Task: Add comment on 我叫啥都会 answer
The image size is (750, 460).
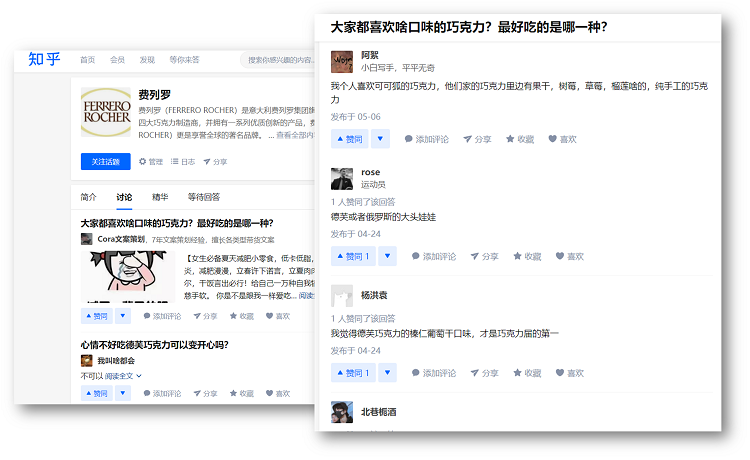Action: tap(162, 394)
